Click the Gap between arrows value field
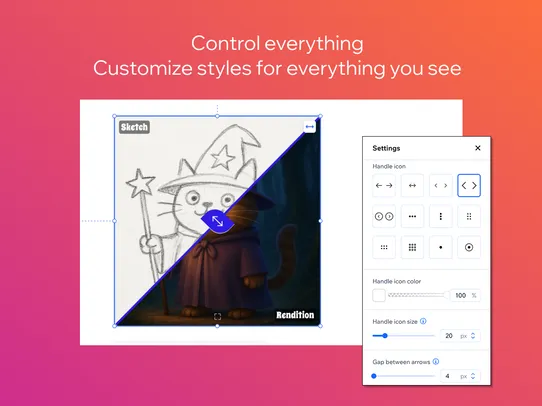542x406 pixels. [460, 376]
